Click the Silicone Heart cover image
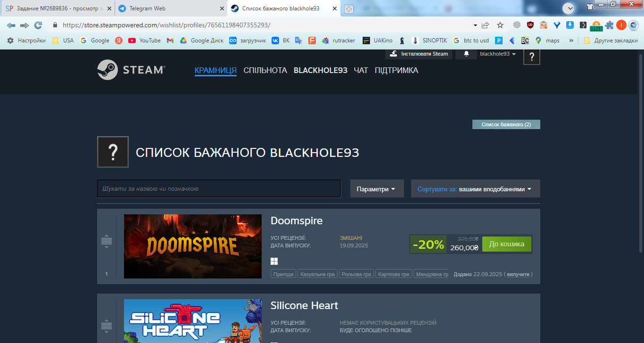Viewport: 644px width, 343px height. 193,321
